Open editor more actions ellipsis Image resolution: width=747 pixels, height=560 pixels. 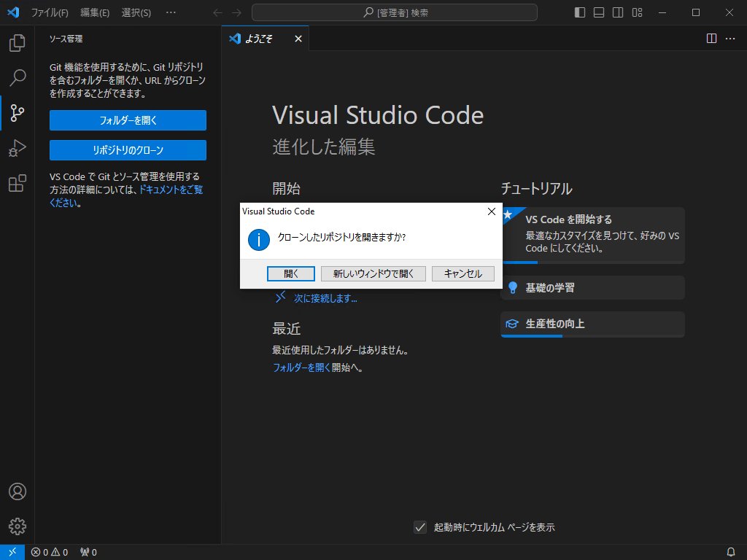pos(730,39)
